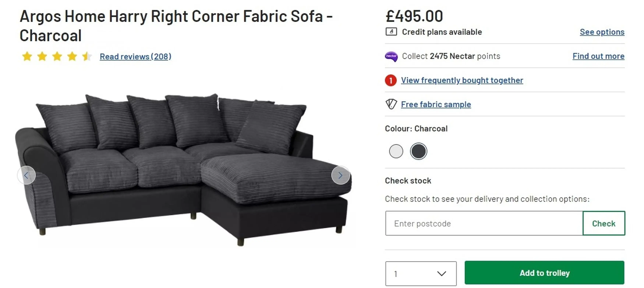Screen dimensions: 644x288
Task: Click the product title heading
Action: pos(176,26)
